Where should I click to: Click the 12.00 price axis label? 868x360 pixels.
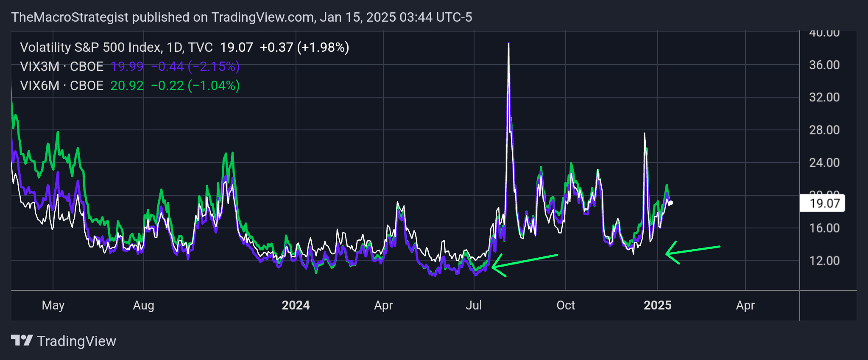[824, 261]
